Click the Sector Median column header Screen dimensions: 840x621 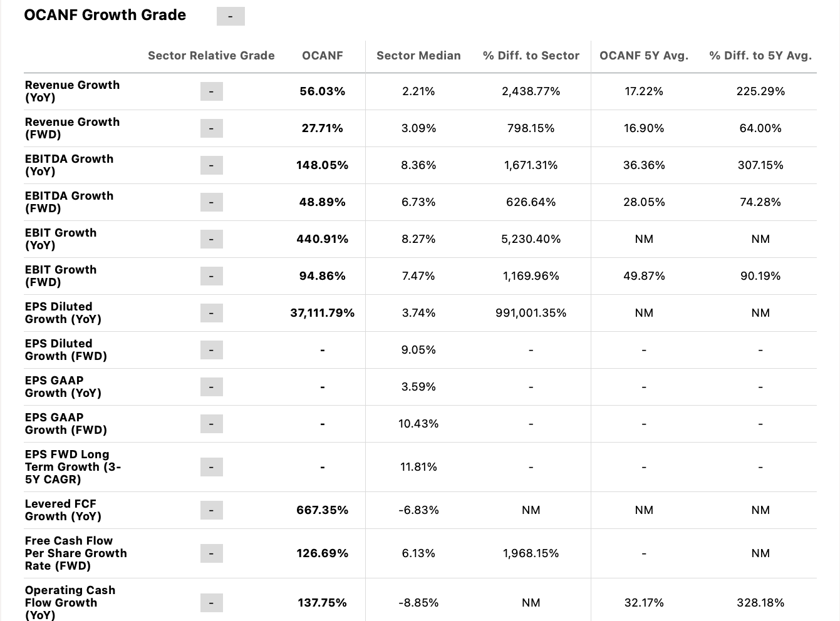click(418, 56)
